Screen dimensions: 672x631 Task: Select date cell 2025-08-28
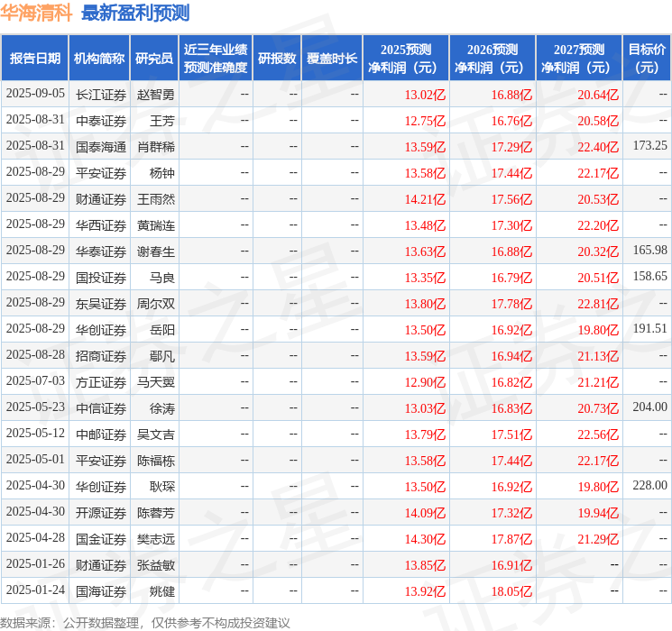pos(35,354)
